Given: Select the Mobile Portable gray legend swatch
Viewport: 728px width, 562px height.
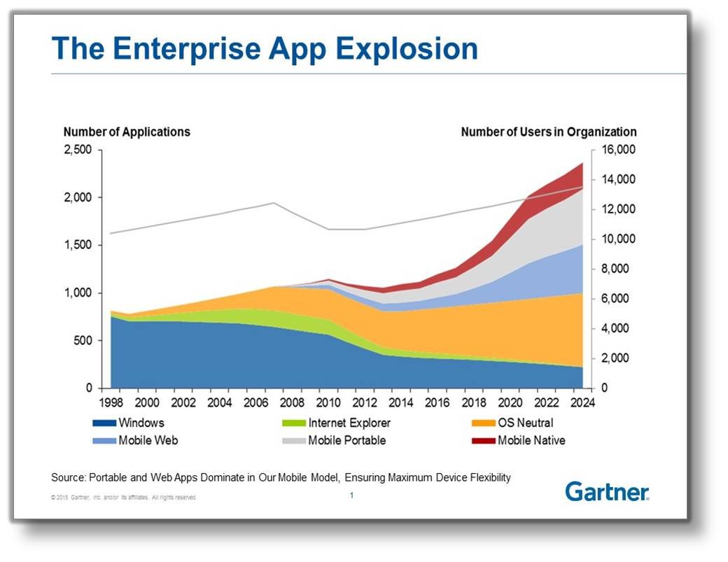Looking at the screenshot, I should [293, 441].
